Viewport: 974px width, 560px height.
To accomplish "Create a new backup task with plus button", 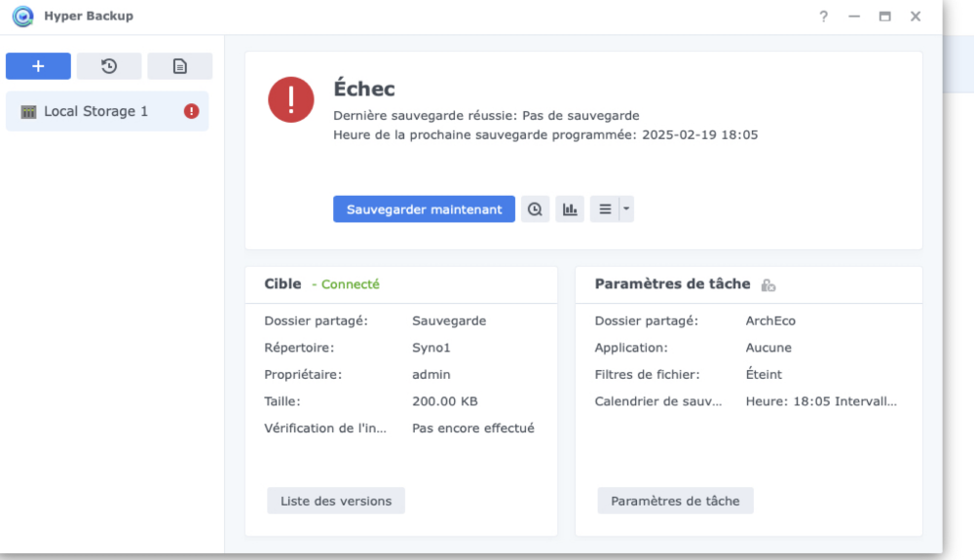I will (38, 66).
